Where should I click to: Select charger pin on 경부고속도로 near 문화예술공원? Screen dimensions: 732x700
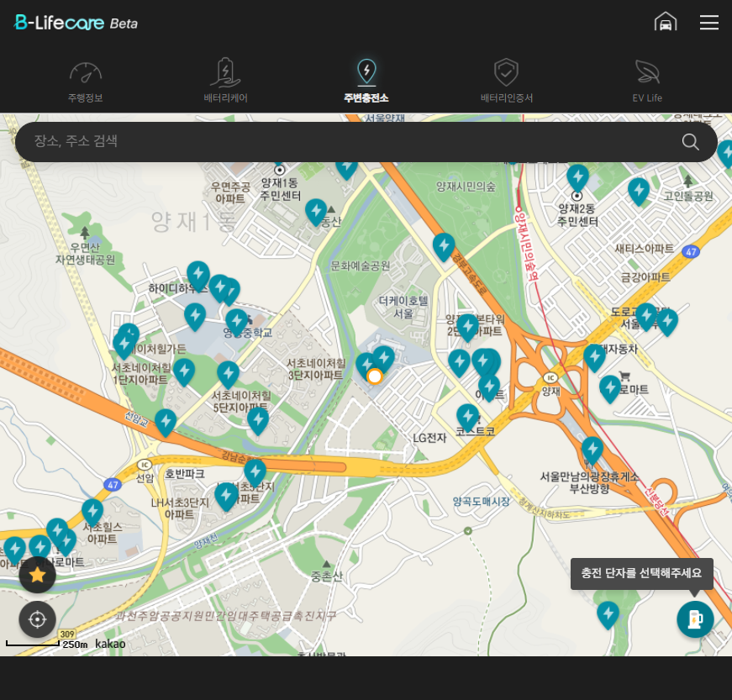444,246
